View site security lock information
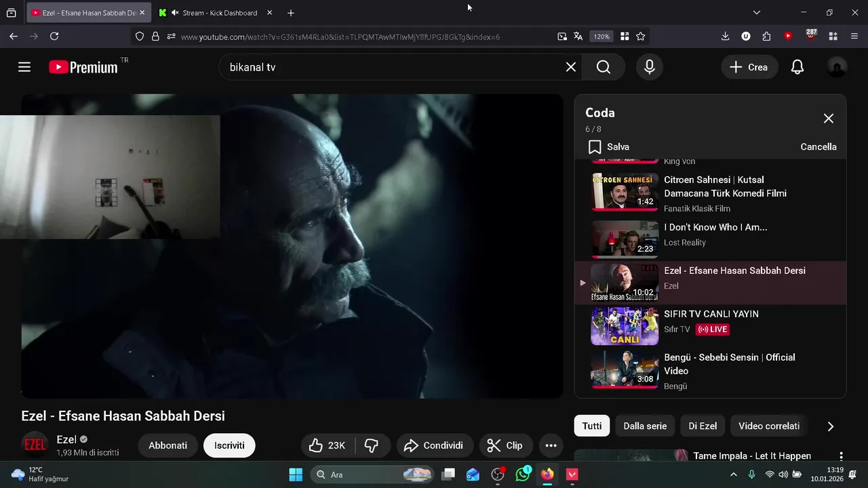The height and width of the screenshot is (488, 868). 155,37
